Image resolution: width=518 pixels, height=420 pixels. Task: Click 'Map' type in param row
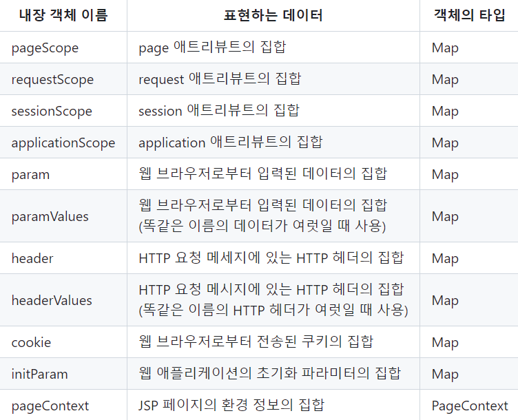tap(445, 175)
